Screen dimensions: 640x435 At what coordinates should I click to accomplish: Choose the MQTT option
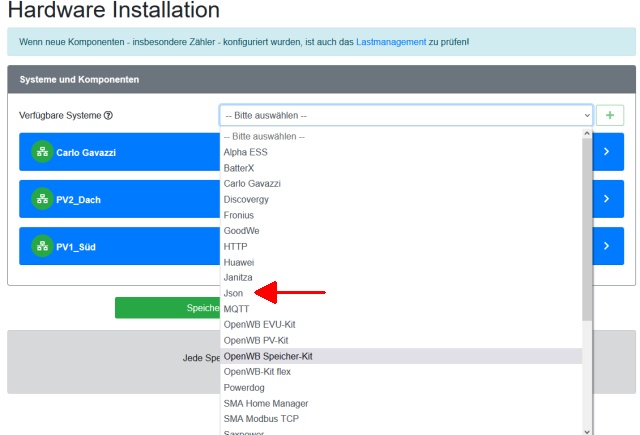401,309
